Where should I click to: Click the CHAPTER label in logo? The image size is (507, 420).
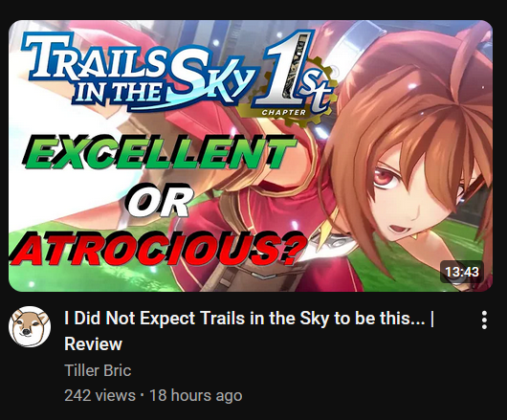pyautogui.click(x=283, y=112)
